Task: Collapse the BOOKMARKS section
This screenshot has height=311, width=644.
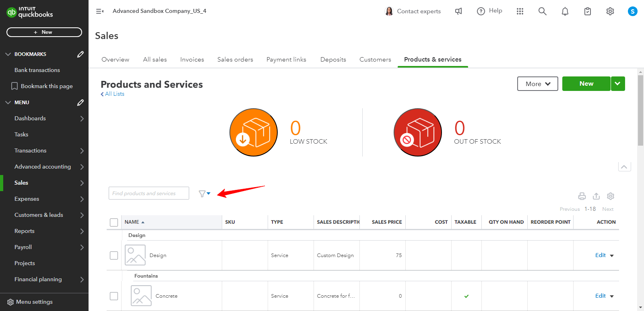Action: click(x=8, y=54)
